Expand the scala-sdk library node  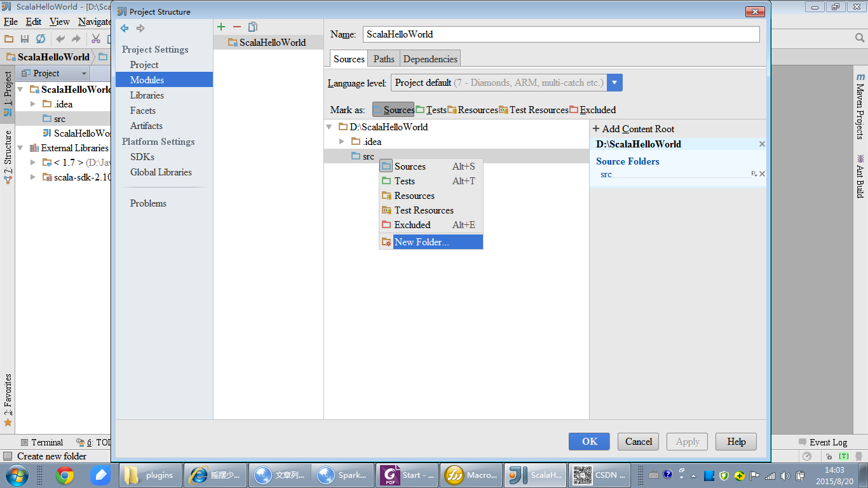[33, 177]
